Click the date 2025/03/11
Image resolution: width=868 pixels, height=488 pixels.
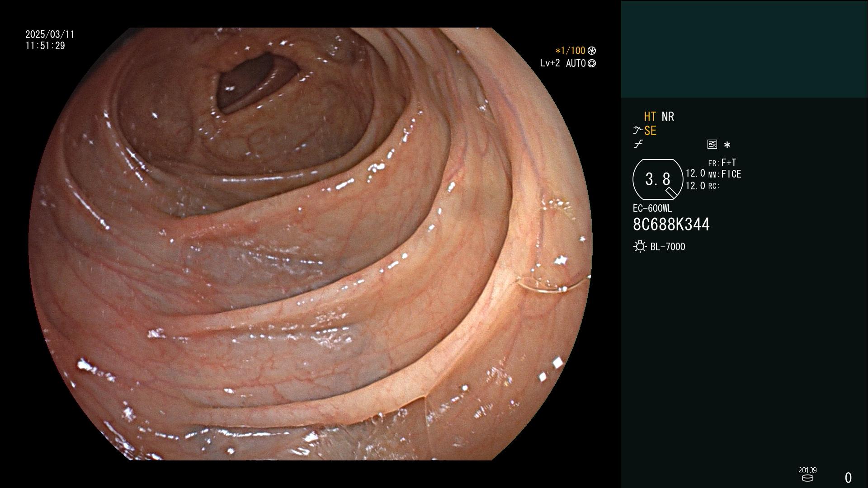[50, 34]
